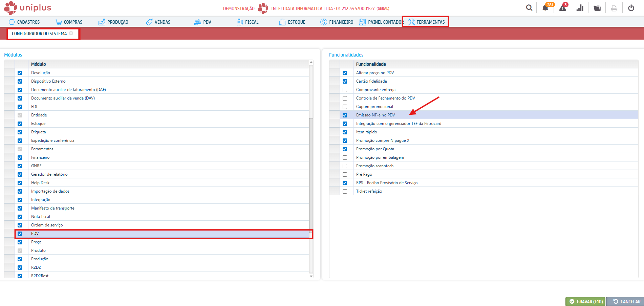Click the power logout icon
Viewport: 644px width, 306px height.
[x=631, y=8]
